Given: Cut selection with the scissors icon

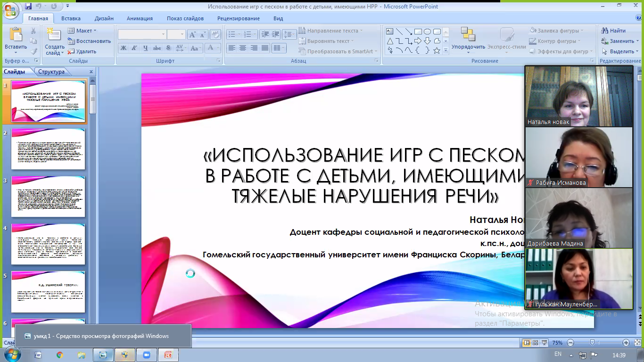Looking at the screenshot, I should coord(33,31).
